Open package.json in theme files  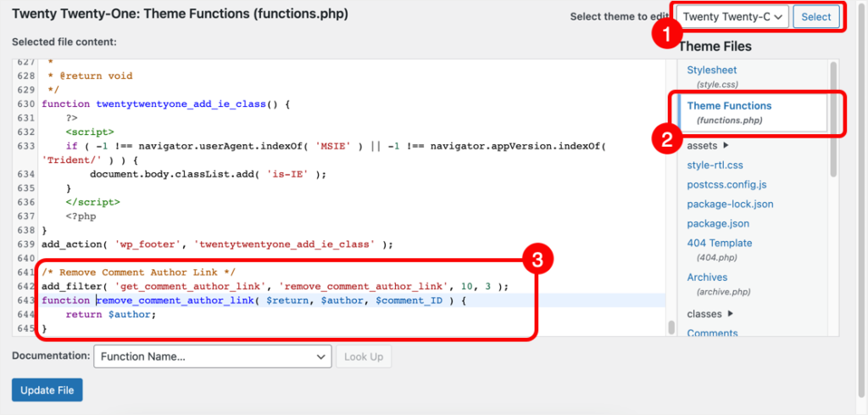click(x=717, y=223)
